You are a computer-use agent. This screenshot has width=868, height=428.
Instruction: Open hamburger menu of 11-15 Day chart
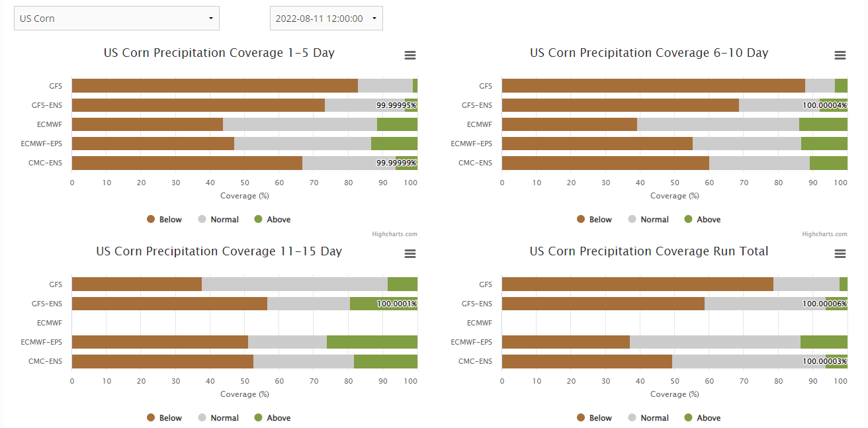(x=410, y=254)
